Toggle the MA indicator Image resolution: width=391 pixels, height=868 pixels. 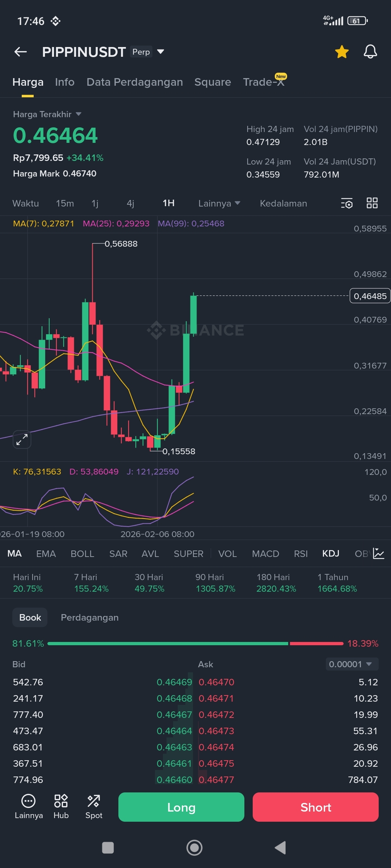14,553
